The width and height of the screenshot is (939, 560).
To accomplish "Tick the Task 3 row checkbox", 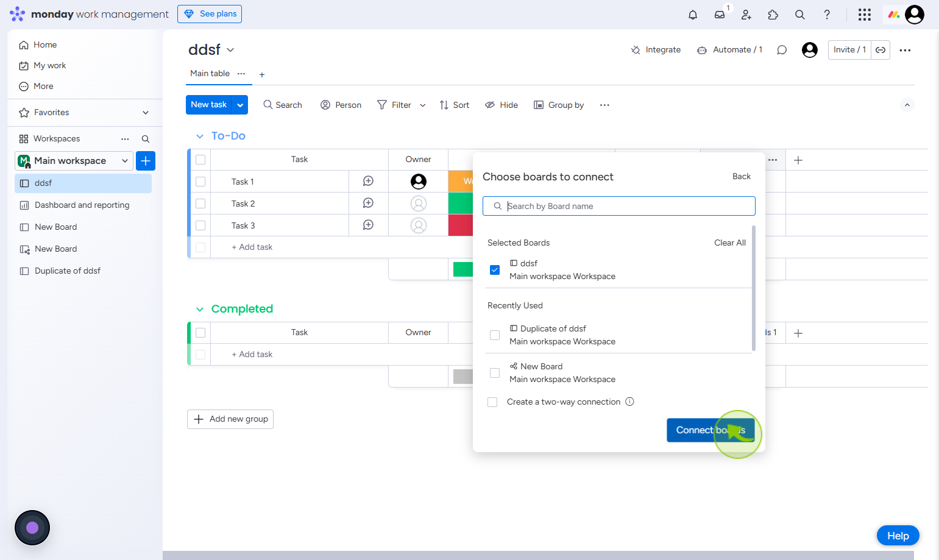I will click(x=200, y=225).
